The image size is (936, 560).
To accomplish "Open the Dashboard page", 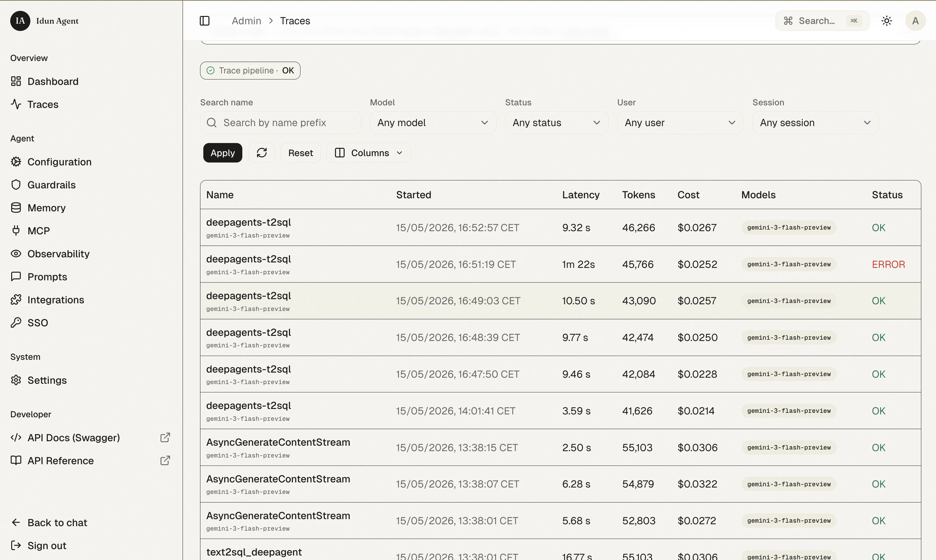I will coord(53,81).
